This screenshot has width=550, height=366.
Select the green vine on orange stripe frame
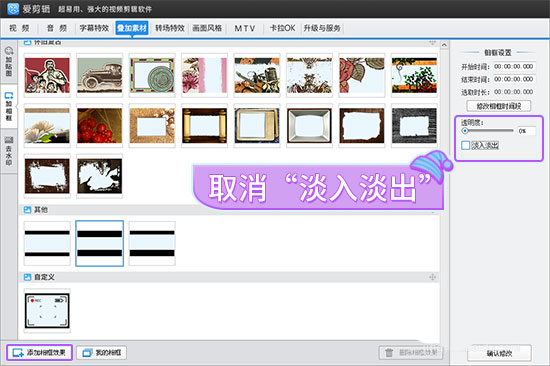click(414, 75)
